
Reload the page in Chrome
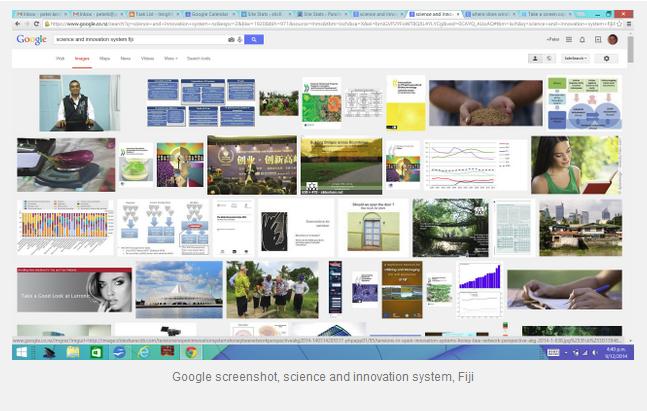click(x=37, y=23)
